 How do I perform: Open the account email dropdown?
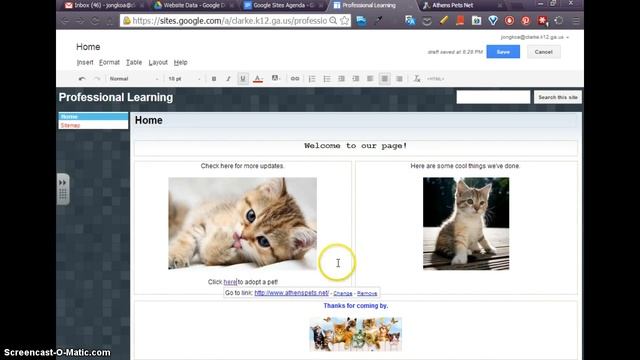coord(534,37)
